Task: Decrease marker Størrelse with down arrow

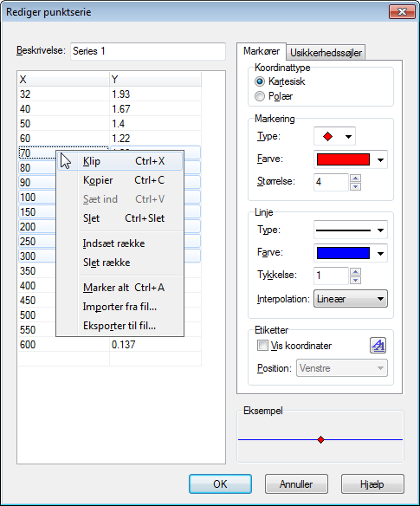Action: point(355,186)
